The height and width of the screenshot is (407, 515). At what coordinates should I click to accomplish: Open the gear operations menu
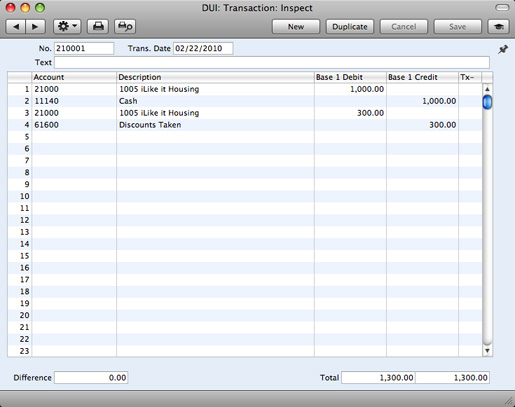pos(67,27)
